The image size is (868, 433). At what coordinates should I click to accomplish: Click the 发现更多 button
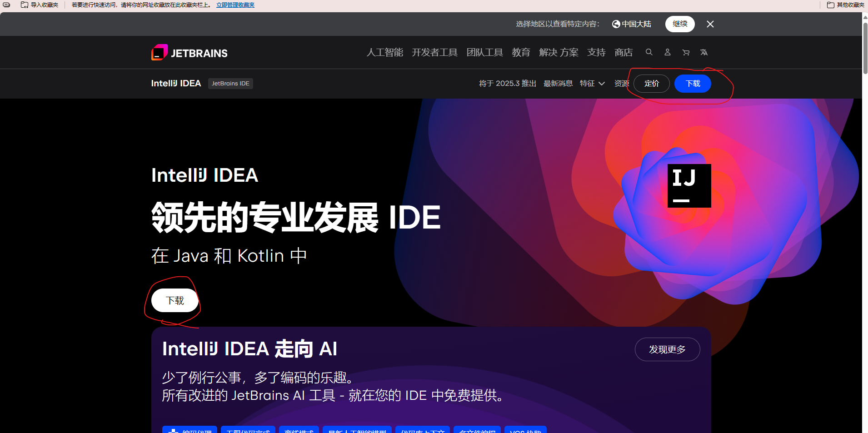click(667, 349)
